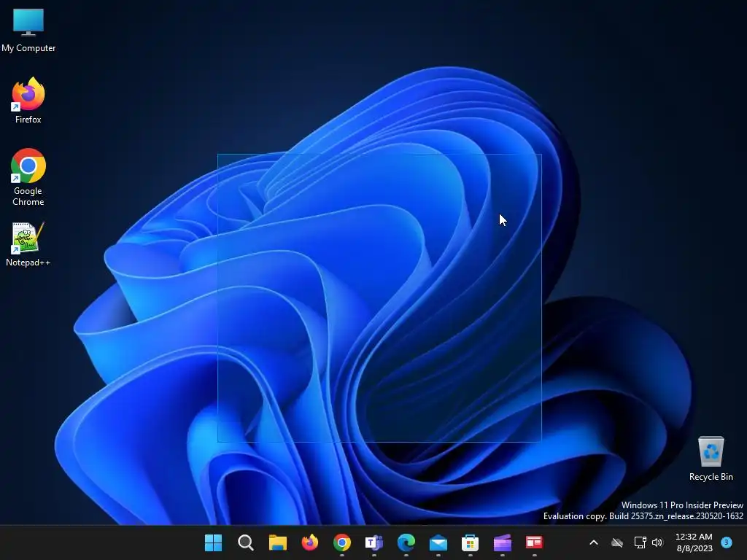Select the My Computer desktop icon
This screenshot has height=560, width=747.
[x=28, y=30]
